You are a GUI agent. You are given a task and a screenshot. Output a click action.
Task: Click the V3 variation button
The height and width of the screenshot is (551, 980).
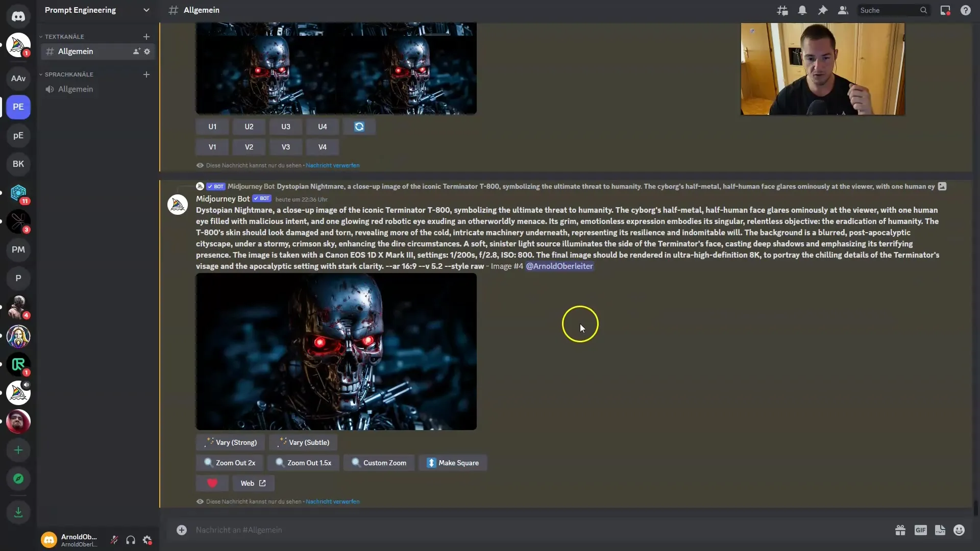coord(286,146)
